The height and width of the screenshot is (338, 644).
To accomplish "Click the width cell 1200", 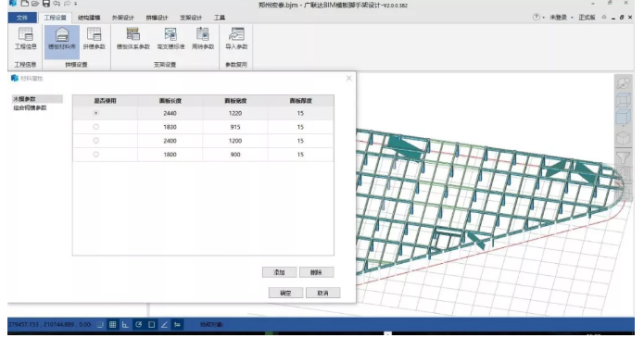I will pyautogui.click(x=235, y=141).
